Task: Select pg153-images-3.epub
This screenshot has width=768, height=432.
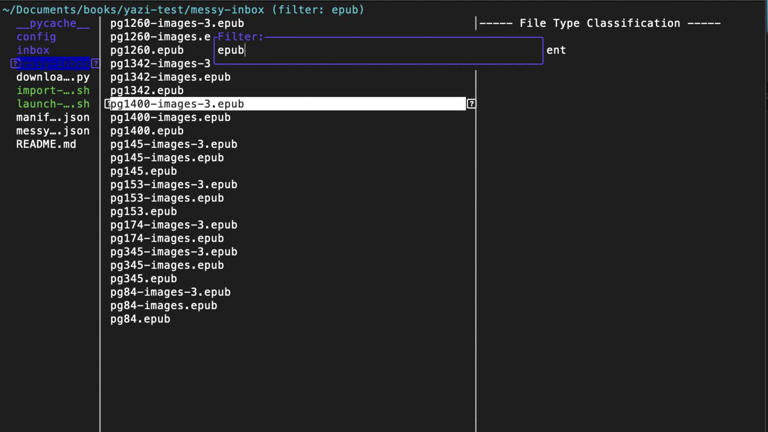Action: point(173,185)
